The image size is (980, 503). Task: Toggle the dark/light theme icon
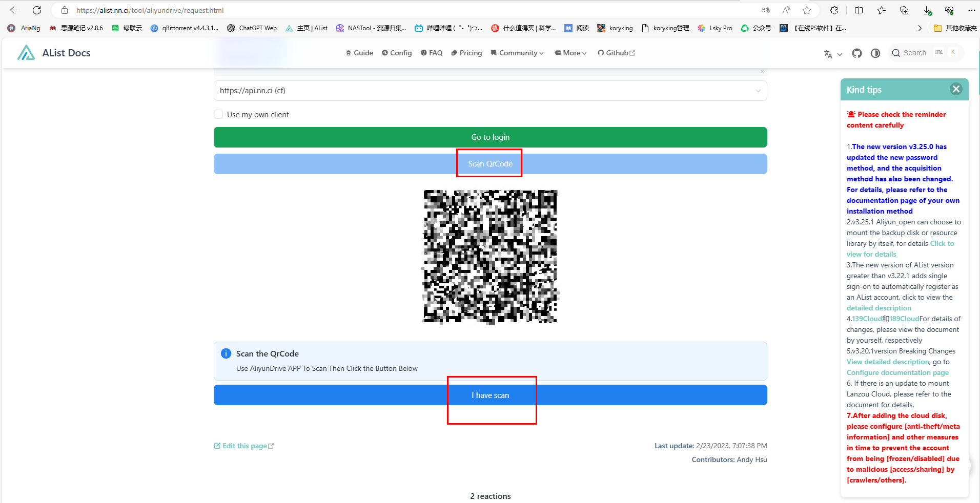pos(875,53)
